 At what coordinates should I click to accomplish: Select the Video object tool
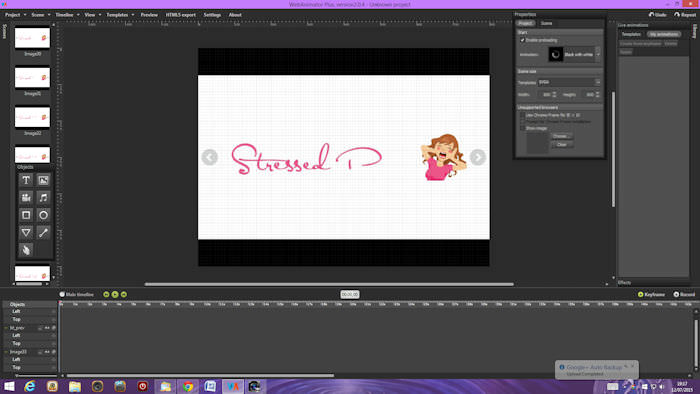(x=26, y=198)
